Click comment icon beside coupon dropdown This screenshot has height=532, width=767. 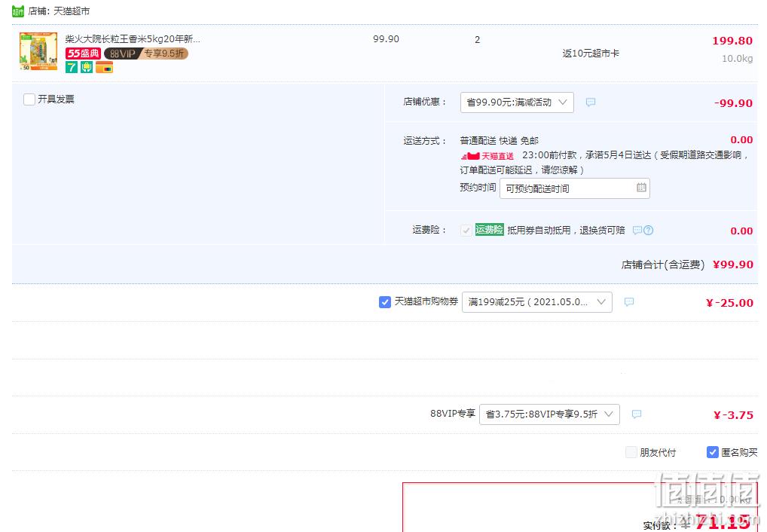(x=629, y=302)
